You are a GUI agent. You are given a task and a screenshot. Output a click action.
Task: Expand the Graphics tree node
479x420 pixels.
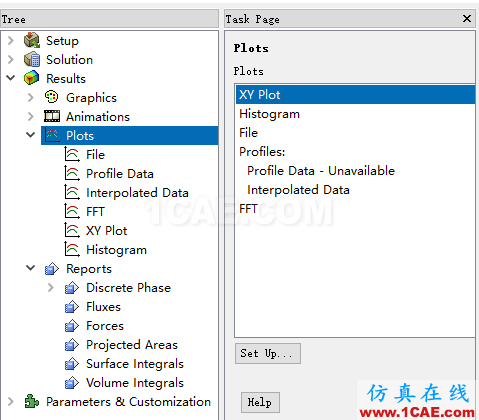(30, 97)
